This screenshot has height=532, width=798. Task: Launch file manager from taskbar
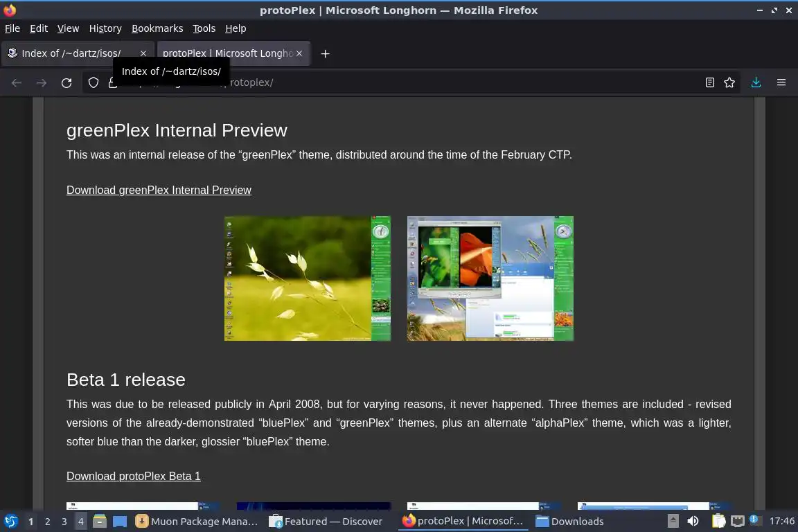pos(100,522)
